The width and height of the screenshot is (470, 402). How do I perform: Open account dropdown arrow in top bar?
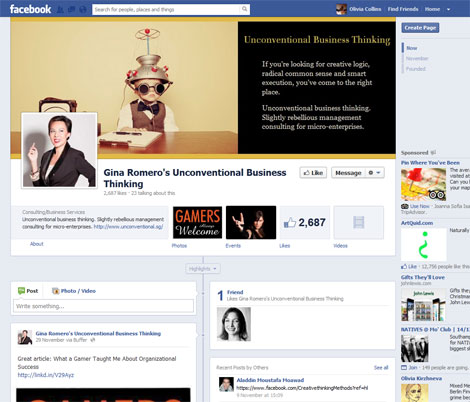(x=449, y=9)
